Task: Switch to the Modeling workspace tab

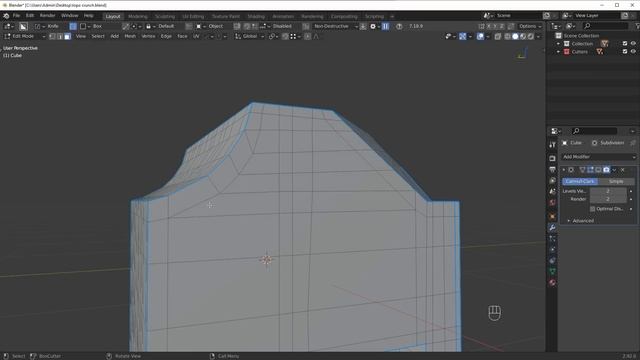Action: [138, 16]
